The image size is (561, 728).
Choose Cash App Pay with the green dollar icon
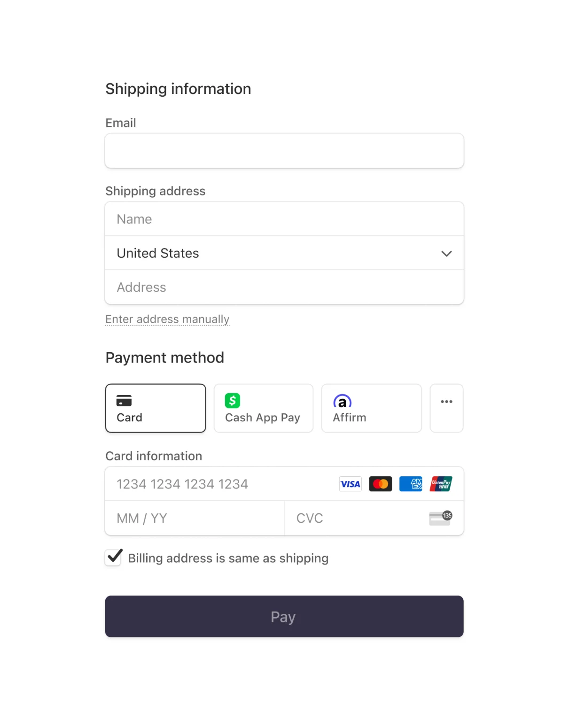click(x=232, y=401)
